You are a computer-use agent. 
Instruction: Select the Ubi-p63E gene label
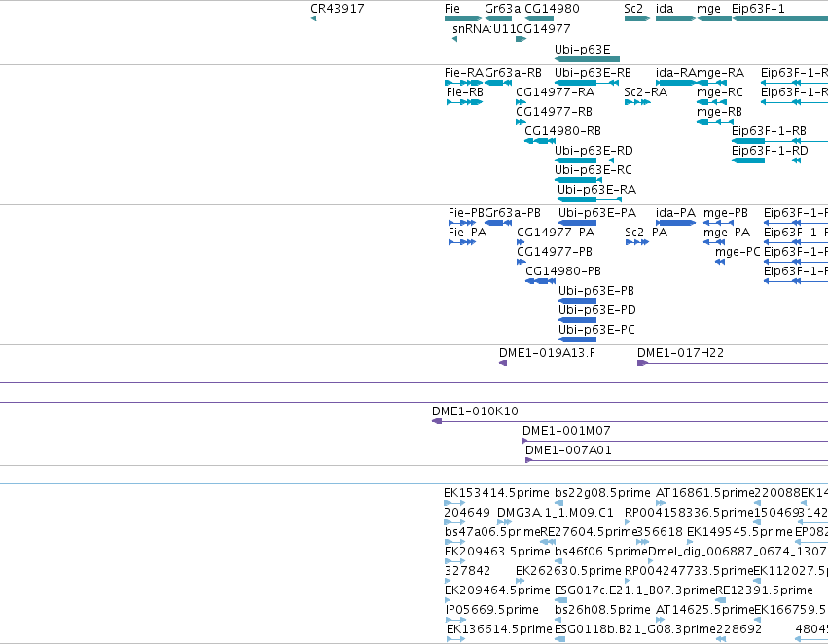click(x=583, y=49)
